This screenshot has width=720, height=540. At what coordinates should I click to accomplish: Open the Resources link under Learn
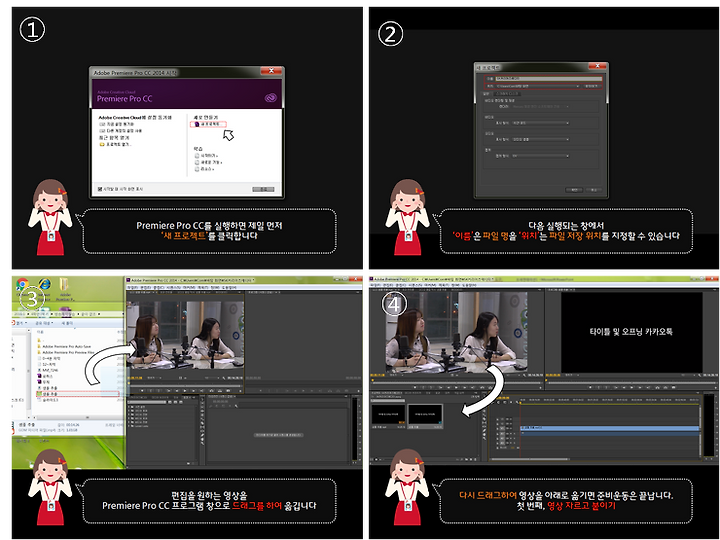204,169
